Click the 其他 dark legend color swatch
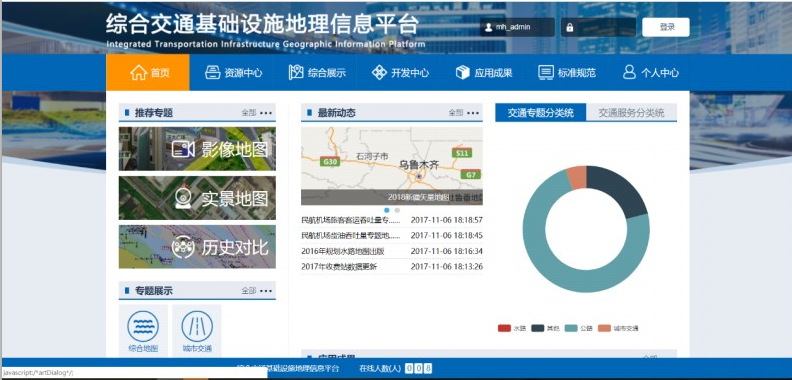The width and height of the screenshot is (792, 380). tap(537, 328)
